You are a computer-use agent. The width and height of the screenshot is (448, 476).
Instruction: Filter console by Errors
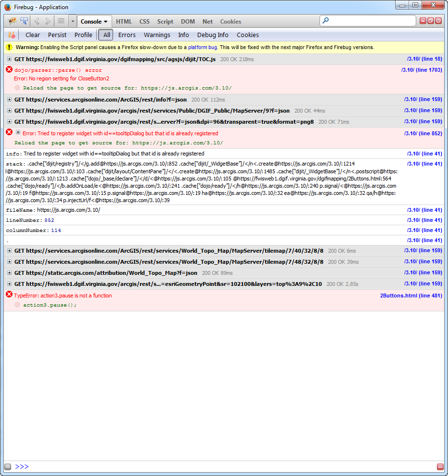click(x=127, y=35)
